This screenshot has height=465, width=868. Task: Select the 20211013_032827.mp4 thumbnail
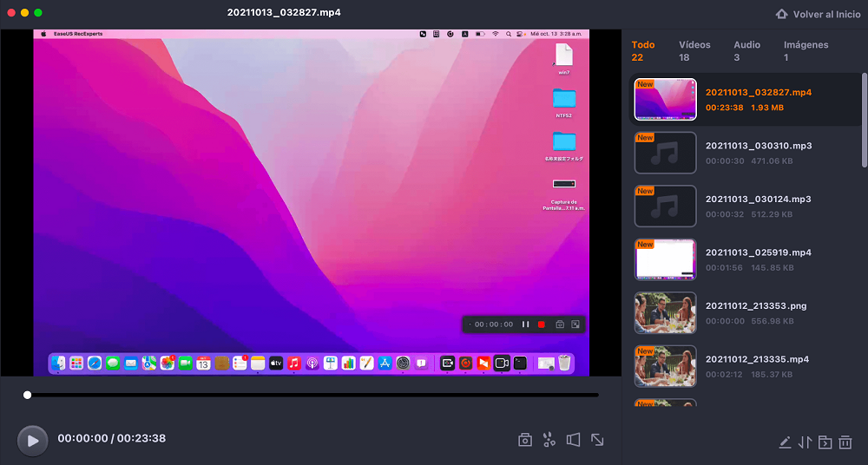665,100
